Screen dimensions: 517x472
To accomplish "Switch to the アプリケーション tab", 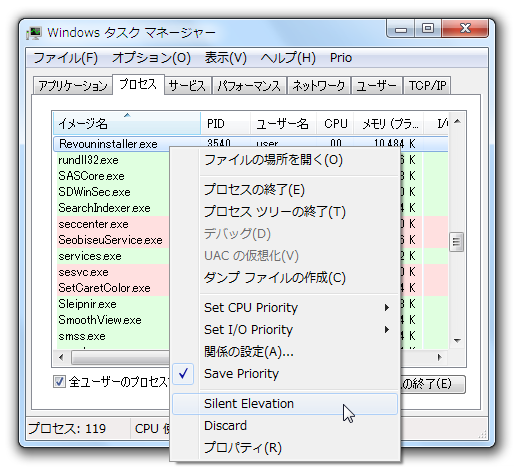I will point(73,86).
